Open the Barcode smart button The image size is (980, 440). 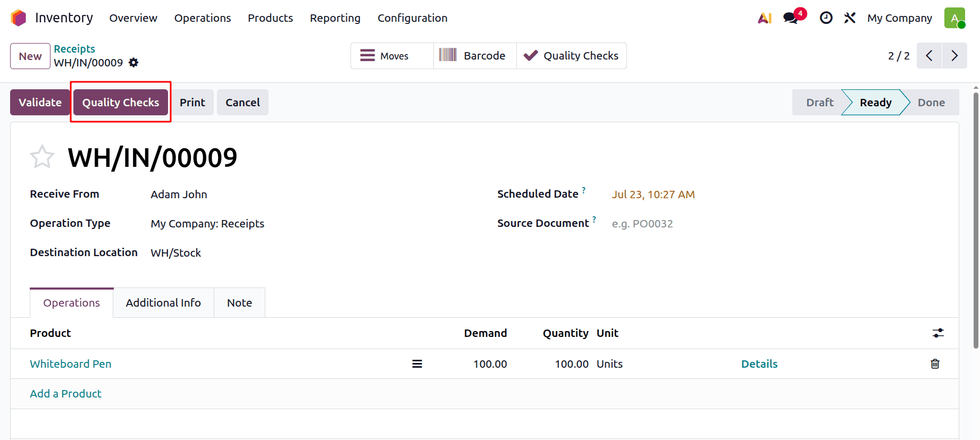475,56
